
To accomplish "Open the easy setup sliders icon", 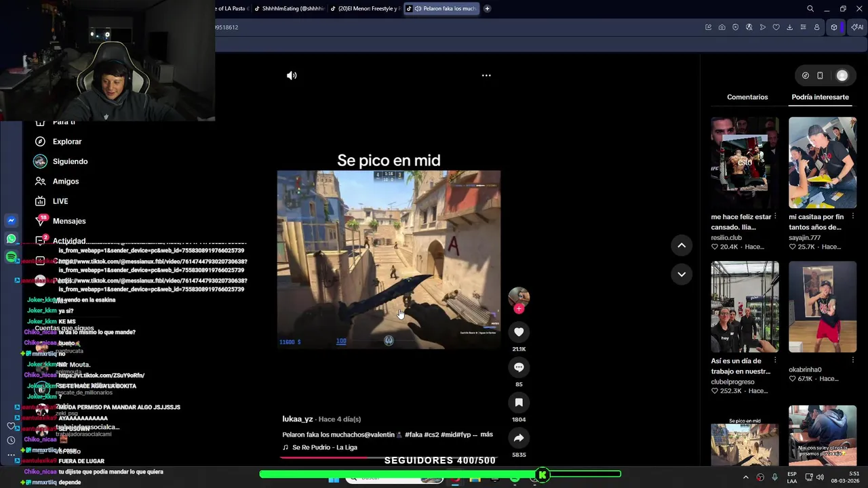I will (x=803, y=27).
